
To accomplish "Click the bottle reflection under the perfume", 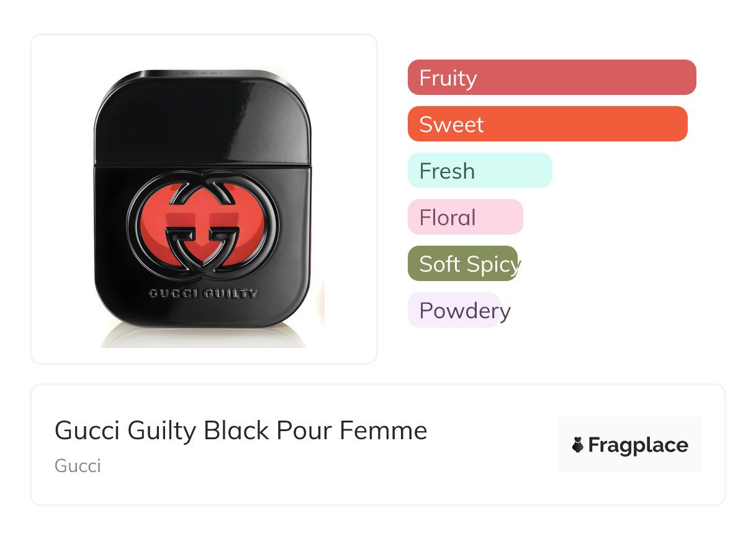I will (203, 337).
